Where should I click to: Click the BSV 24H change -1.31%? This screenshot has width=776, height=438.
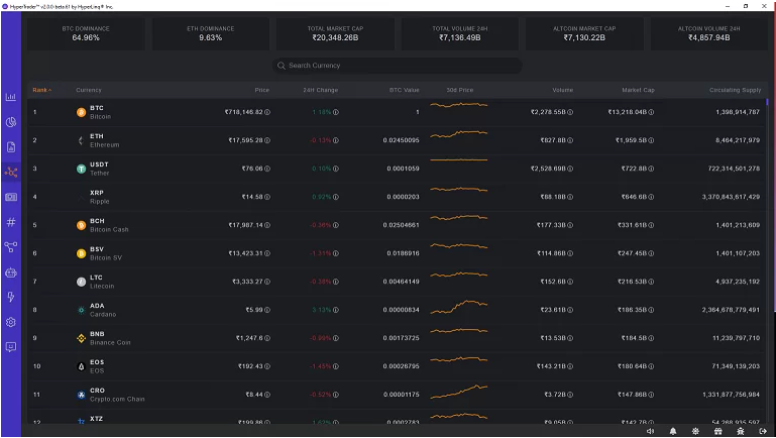(321, 253)
